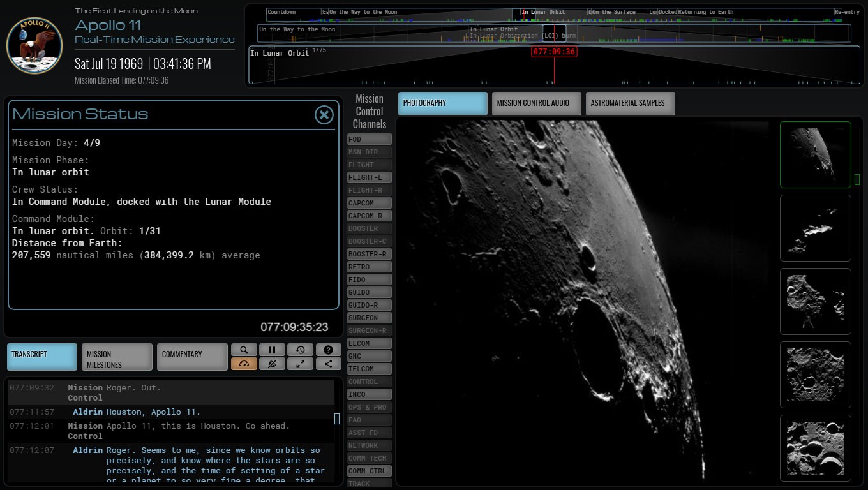
Task: Select the TELCOM channel
Action: pyautogui.click(x=370, y=369)
